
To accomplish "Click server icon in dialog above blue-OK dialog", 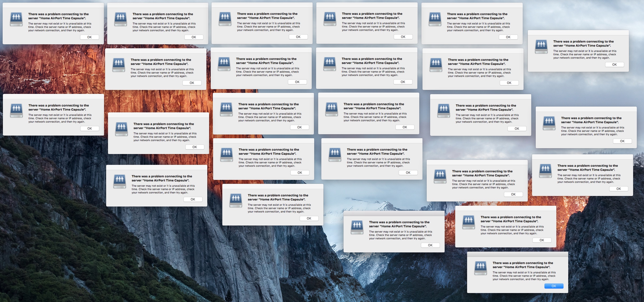I will coord(468,222).
